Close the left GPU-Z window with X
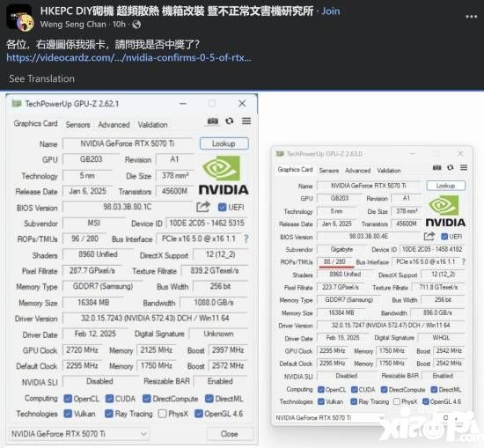484x448 pixels. (242, 104)
